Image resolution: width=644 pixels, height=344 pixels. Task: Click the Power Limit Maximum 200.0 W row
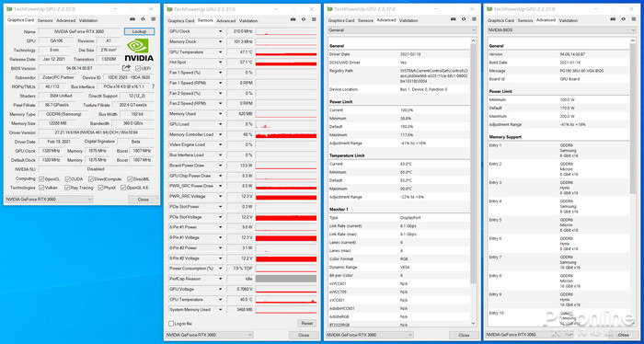point(558,116)
